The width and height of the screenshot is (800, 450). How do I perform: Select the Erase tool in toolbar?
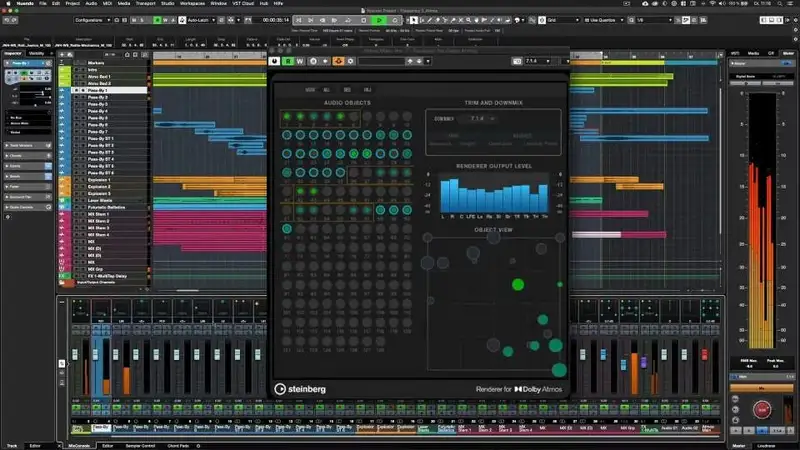tap(437, 20)
